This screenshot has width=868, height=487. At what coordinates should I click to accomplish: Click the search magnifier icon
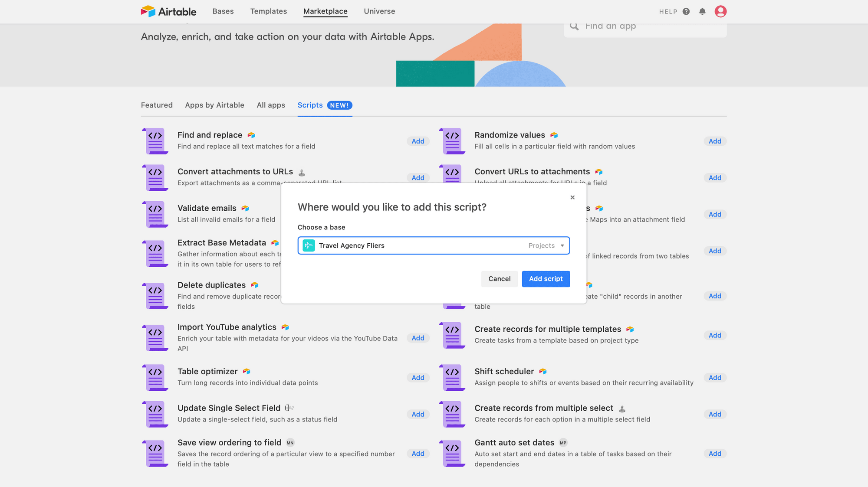click(574, 26)
